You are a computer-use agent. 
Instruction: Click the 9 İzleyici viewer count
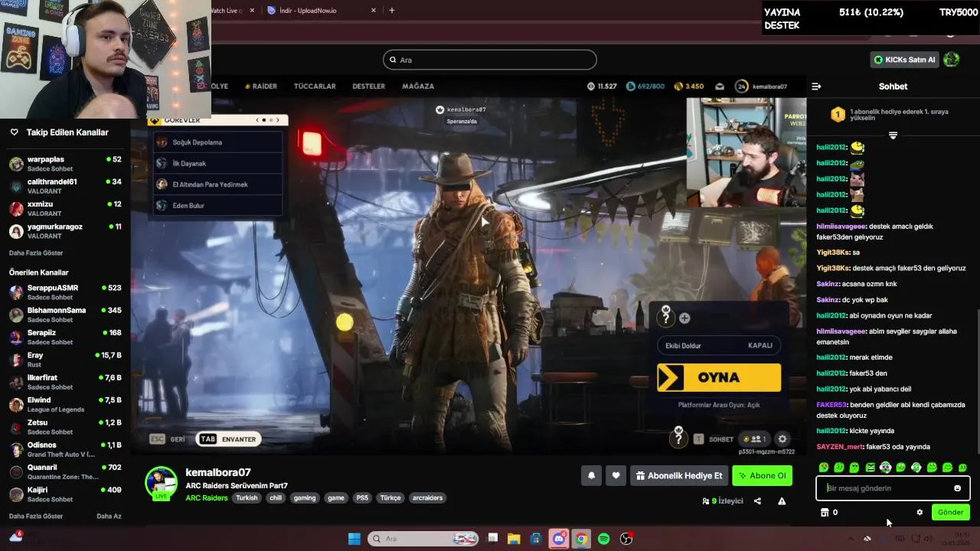click(723, 501)
